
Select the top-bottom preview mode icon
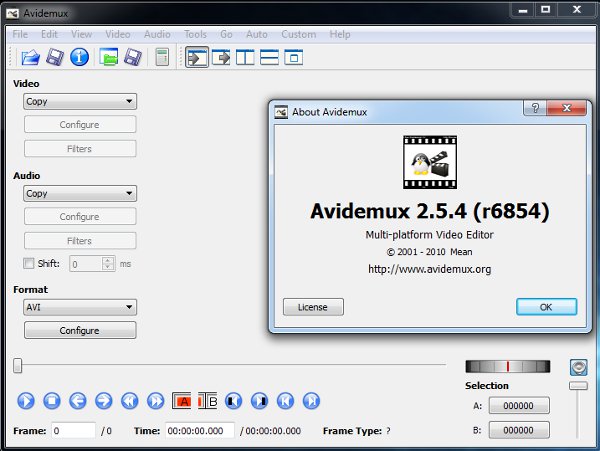269,58
